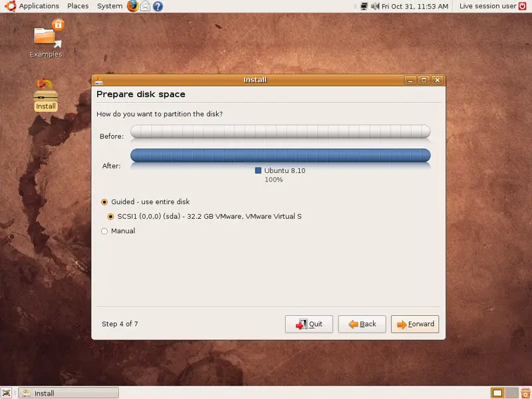Click the Show Desktop icon in bottom panel
Viewport: 532px width, 399px height.
pos(7,393)
